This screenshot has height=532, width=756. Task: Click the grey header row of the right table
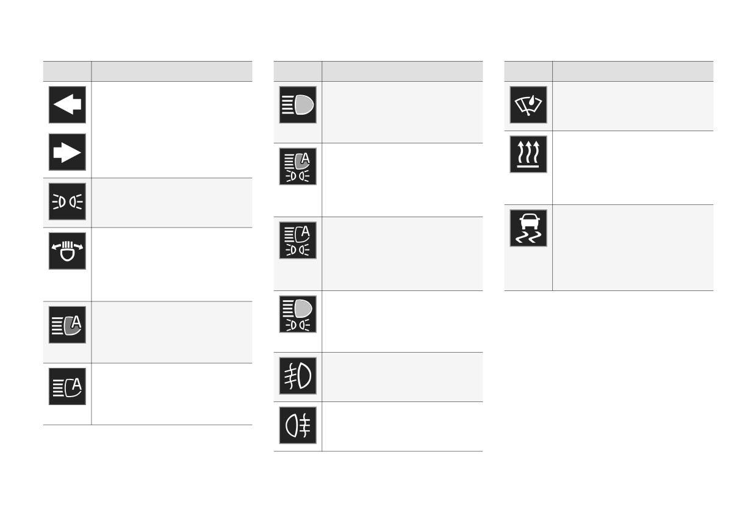pos(609,71)
